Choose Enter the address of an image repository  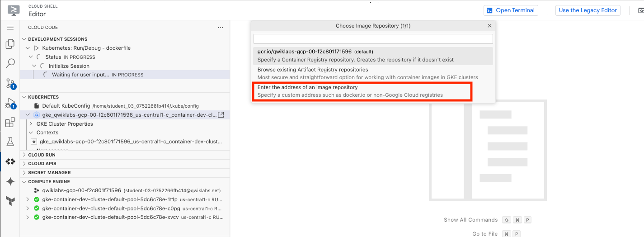point(373,91)
